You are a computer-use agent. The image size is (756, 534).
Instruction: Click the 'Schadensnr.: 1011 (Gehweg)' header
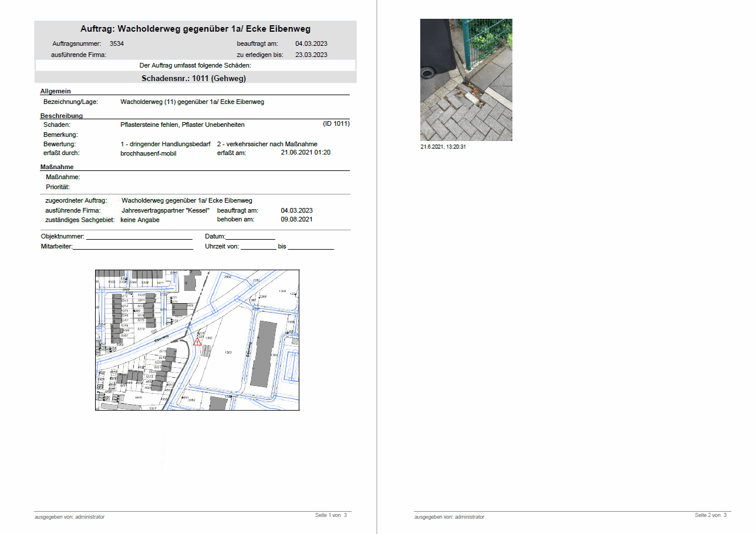(194, 78)
